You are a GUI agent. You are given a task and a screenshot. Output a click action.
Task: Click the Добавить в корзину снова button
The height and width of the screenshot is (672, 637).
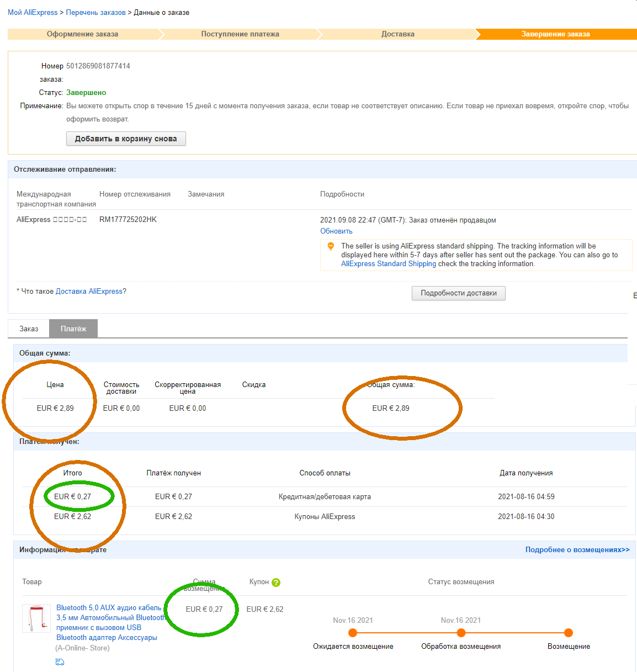[126, 139]
